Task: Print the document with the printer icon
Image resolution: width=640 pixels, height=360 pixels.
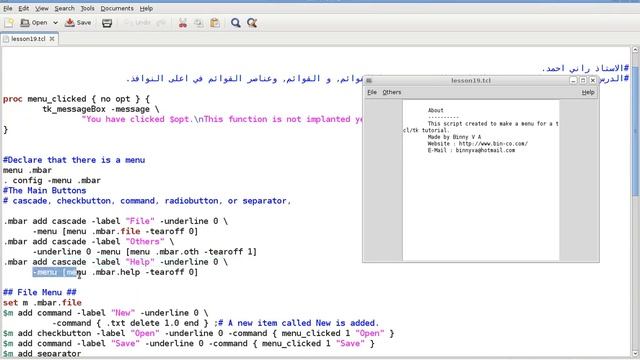Action: coord(107,23)
